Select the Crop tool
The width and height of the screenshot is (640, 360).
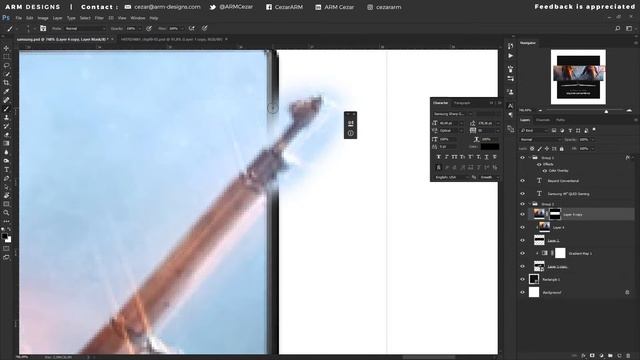(6, 82)
